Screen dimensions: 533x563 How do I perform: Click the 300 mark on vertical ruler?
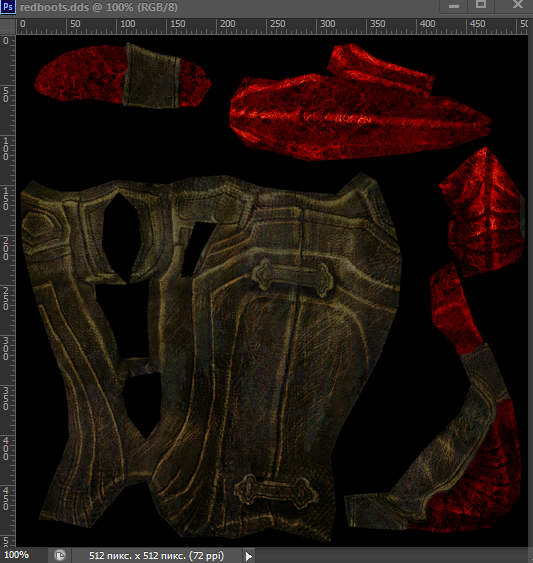coord(6,348)
